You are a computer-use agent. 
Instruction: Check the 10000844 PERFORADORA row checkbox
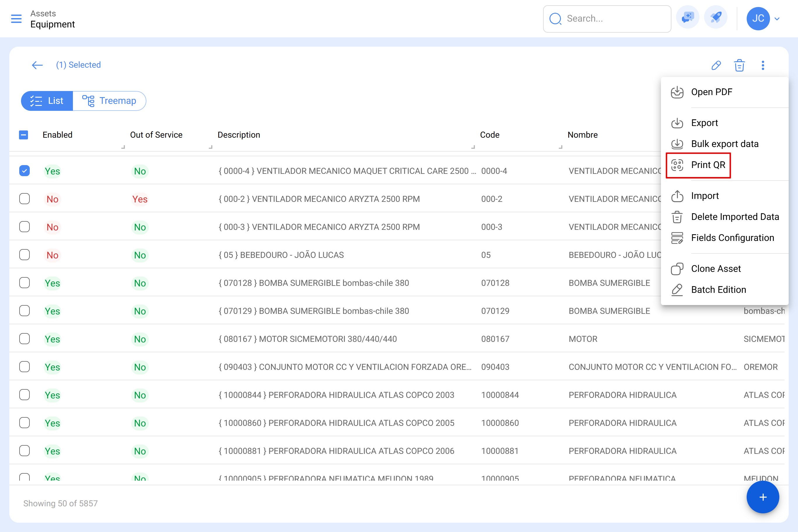[x=24, y=395]
